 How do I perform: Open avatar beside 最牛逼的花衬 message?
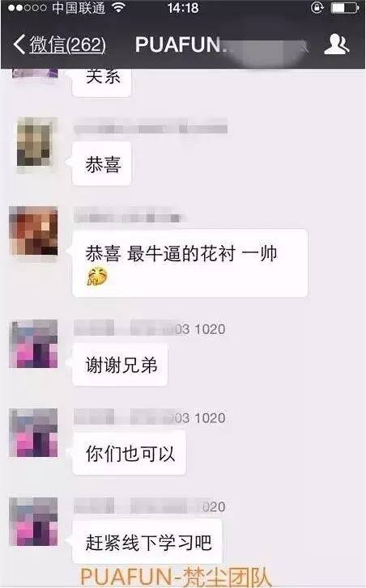pos(33,231)
